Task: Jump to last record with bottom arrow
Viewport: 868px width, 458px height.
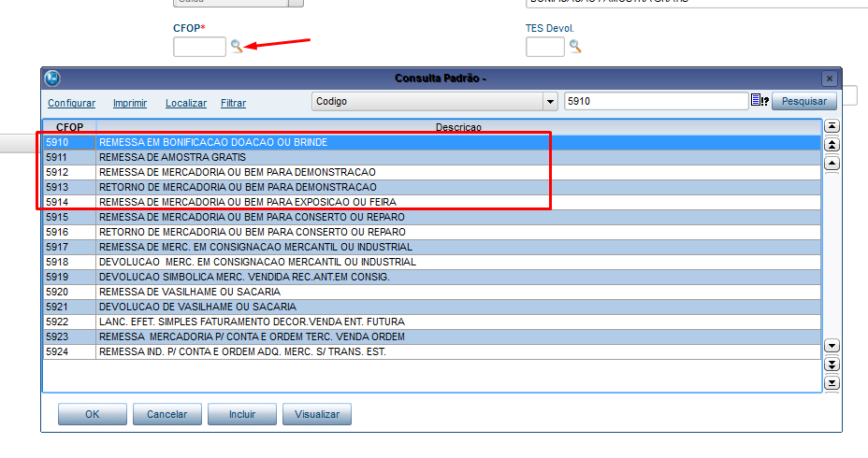Action: point(832,383)
